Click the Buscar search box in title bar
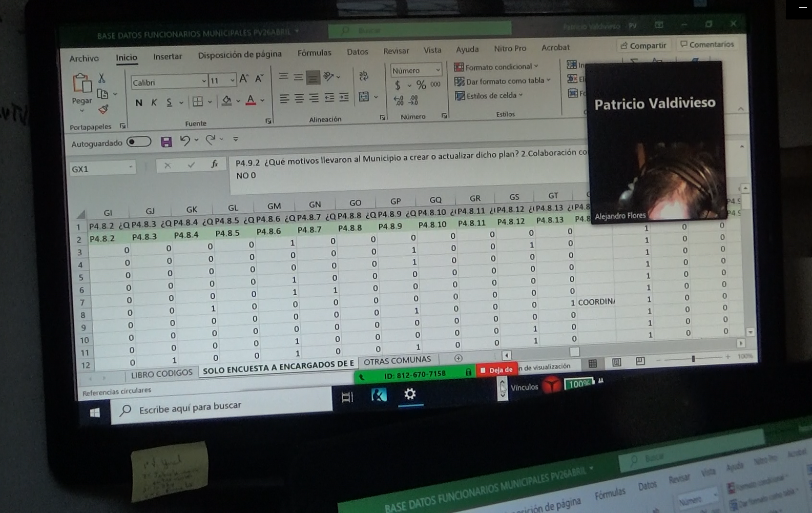The image size is (812, 513). click(x=420, y=30)
